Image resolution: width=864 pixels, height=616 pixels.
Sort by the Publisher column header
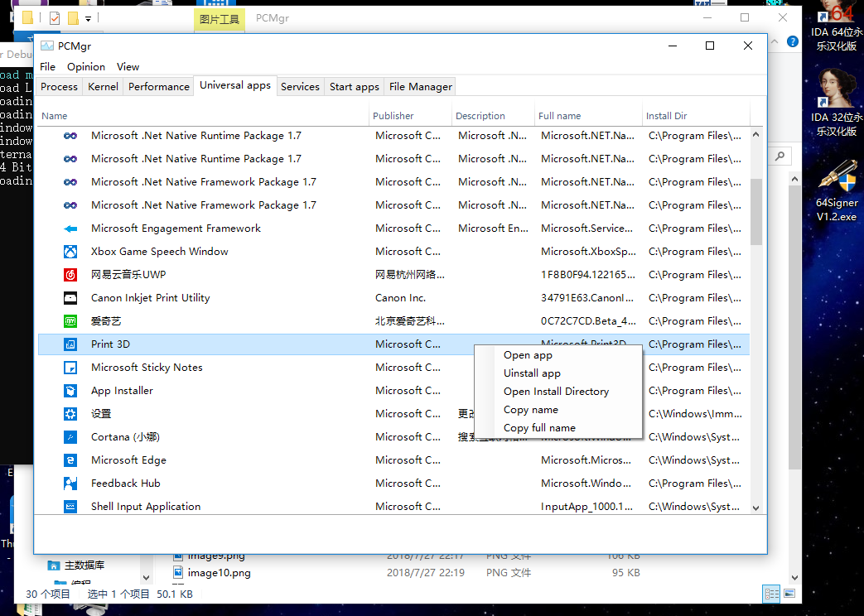411,116
